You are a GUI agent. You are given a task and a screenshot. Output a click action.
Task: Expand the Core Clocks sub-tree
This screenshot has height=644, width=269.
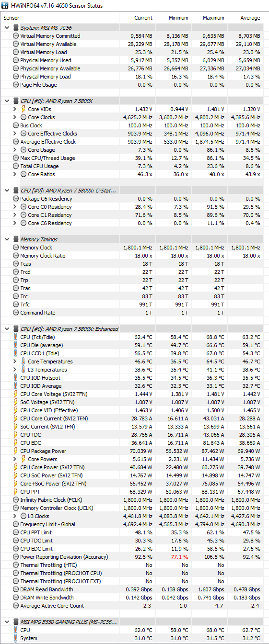pyautogui.click(x=15, y=117)
